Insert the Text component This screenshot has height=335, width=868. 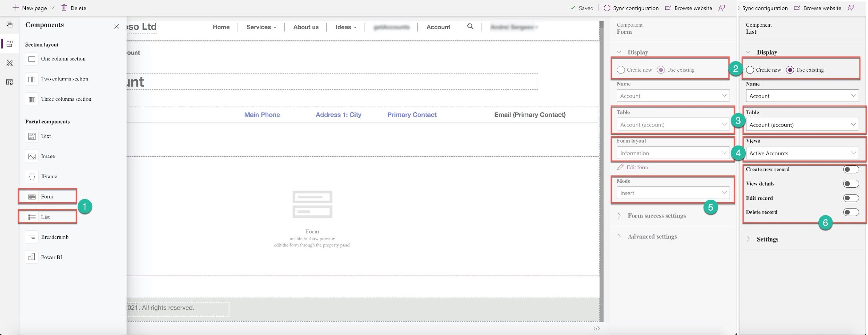tap(38, 136)
